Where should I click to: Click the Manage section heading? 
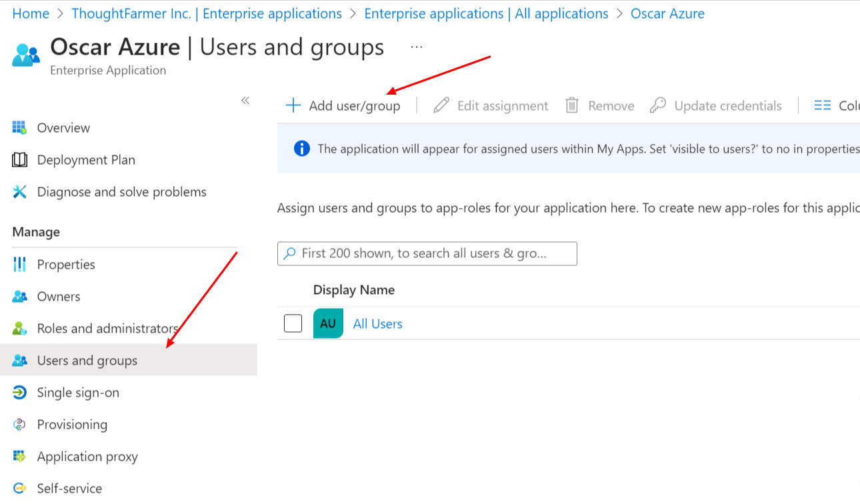point(36,232)
